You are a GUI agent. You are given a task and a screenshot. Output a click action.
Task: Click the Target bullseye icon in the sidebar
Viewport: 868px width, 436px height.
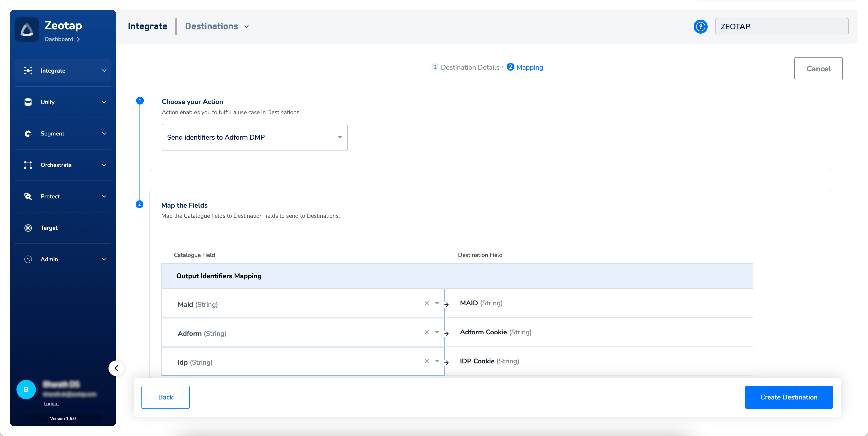(28, 228)
